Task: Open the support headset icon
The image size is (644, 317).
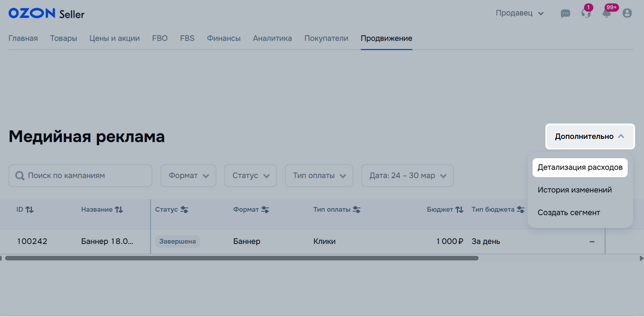Action: (586, 13)
